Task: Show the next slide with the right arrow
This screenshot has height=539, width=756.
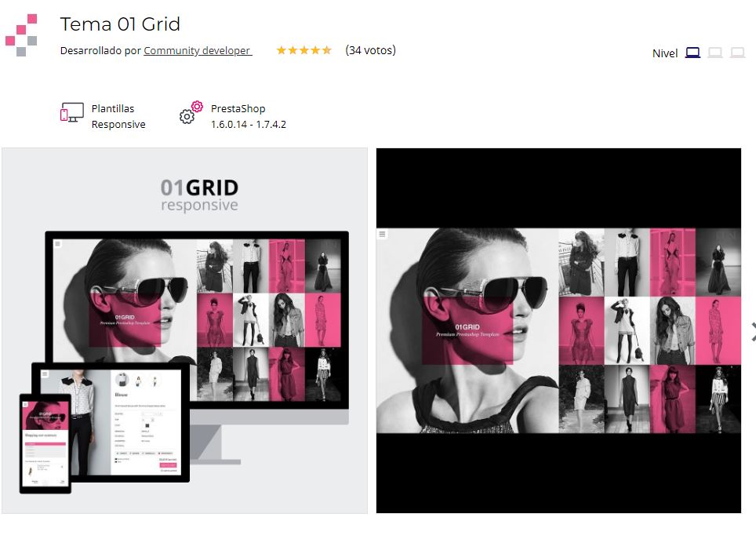Action: coord(753,332)
